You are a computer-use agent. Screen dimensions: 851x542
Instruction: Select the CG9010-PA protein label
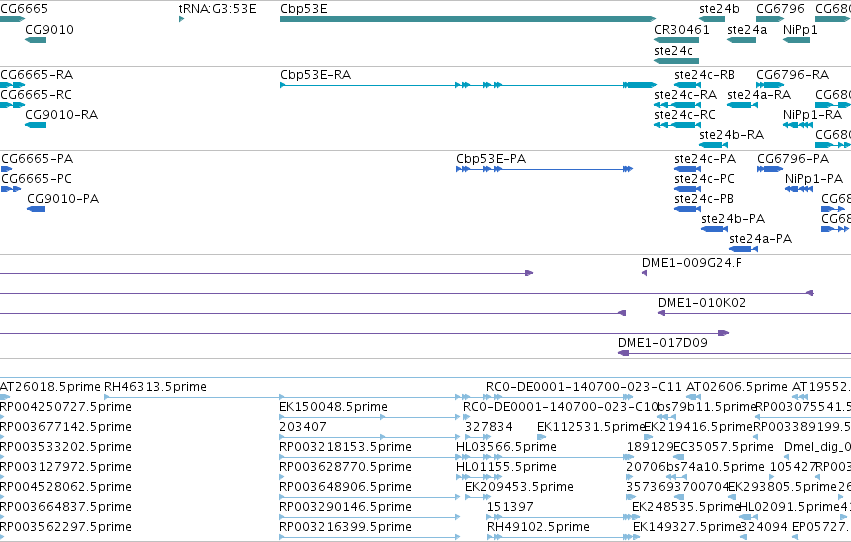click(x=63, y=199)
